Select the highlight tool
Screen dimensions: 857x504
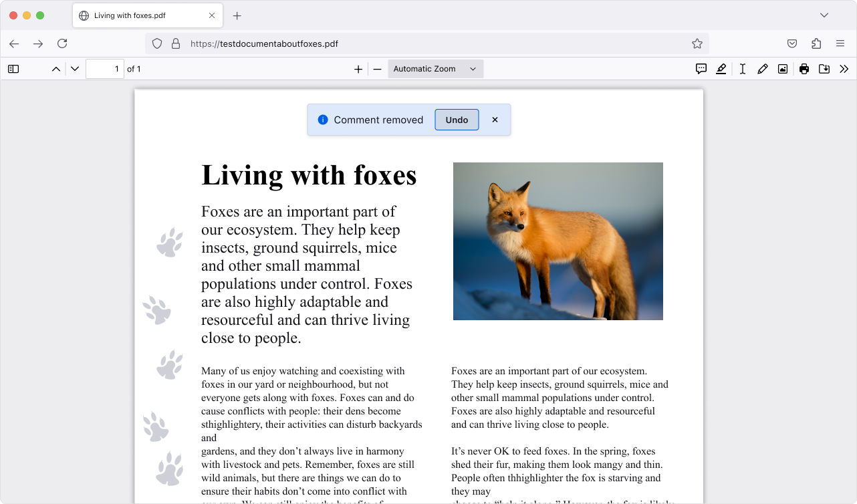pyautogui.click(x=721, y=69)
